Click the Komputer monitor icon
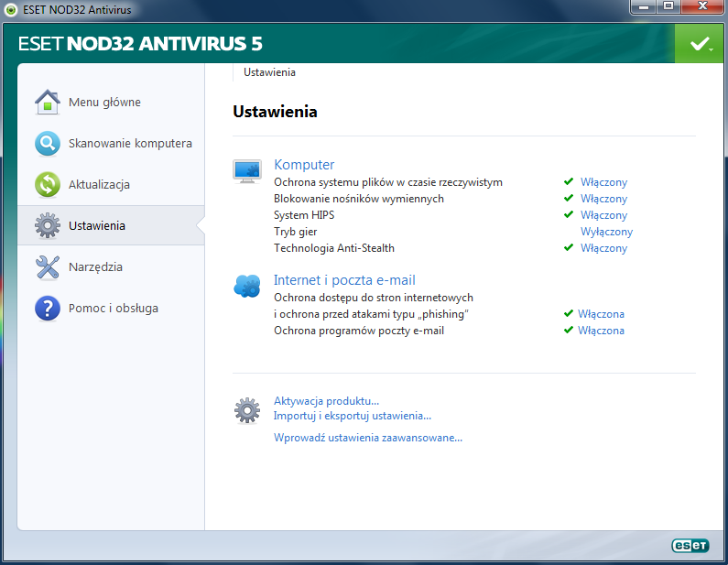This screenshot has height=565, width=728. [247, 171]
